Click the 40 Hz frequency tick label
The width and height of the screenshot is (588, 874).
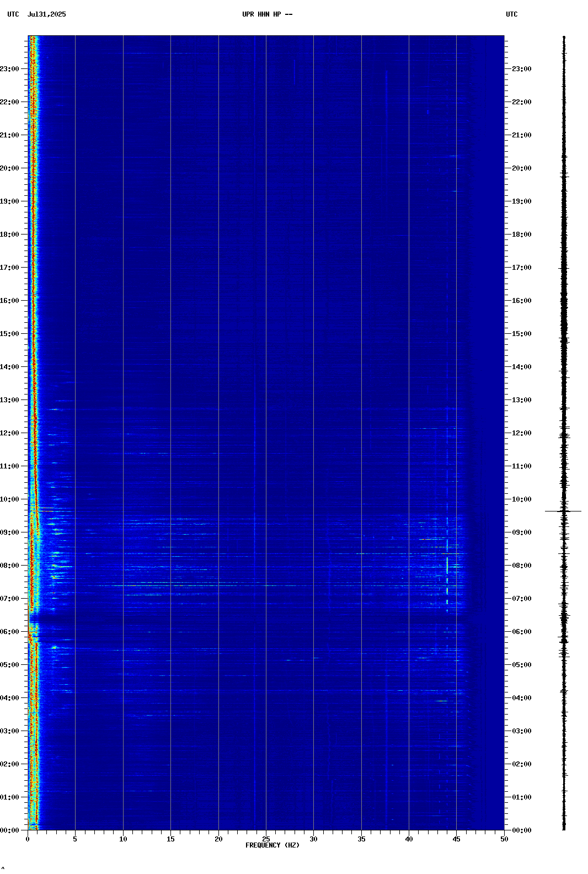pos(409,839)
